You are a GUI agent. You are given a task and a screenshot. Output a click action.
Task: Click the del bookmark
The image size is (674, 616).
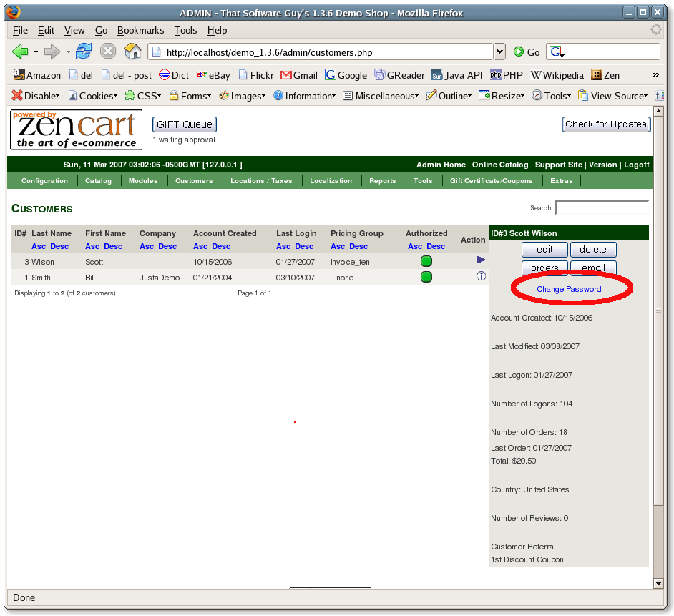pos(82,75)
